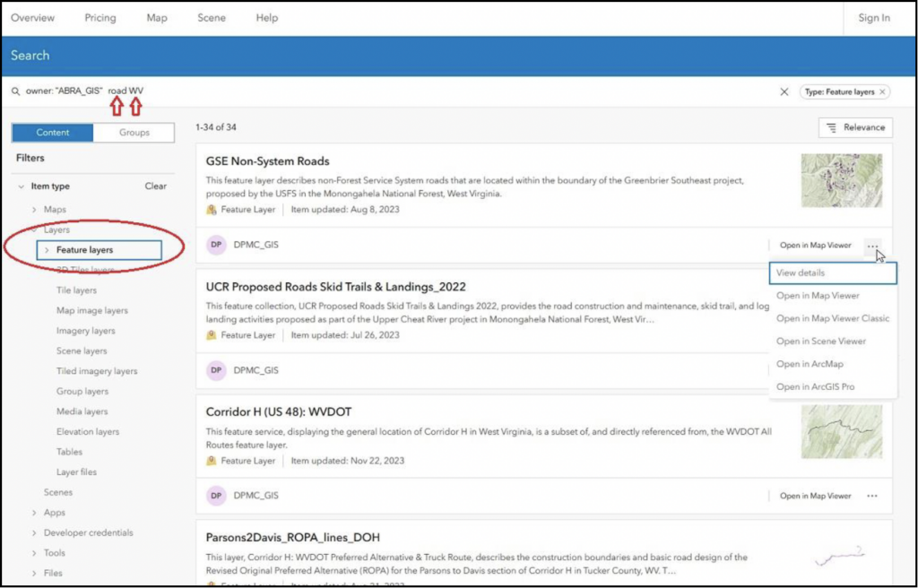Click more options for Corridor H item
The height and width of the screenshot is (588, 918).
[x=871, y=496]
